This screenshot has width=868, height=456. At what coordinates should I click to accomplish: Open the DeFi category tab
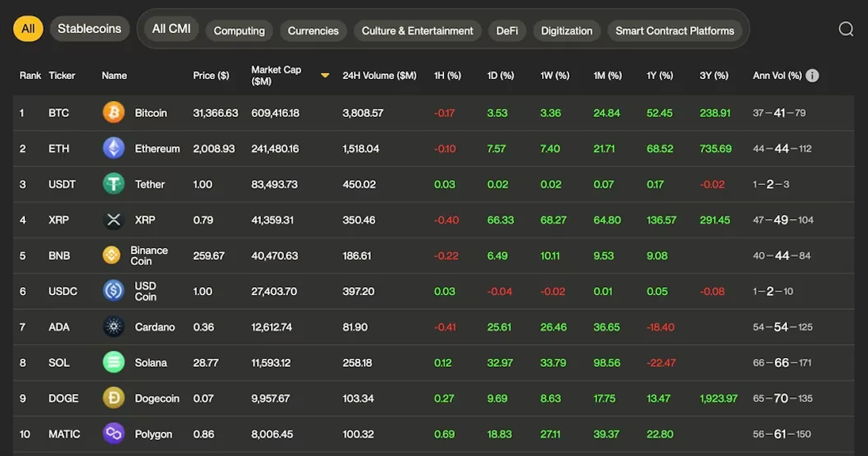click(507, 31)
